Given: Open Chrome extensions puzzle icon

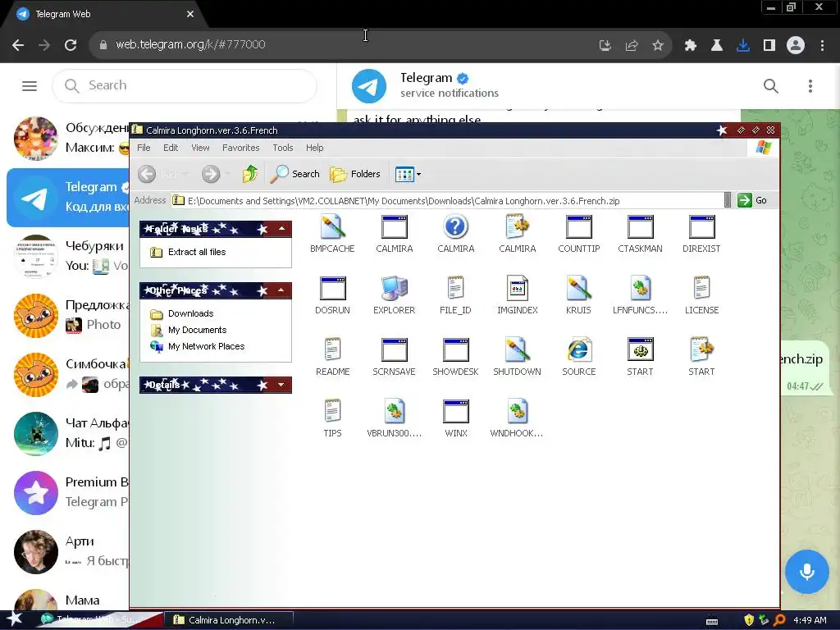Looking at the screenshot, I should (x=690, y=45).
